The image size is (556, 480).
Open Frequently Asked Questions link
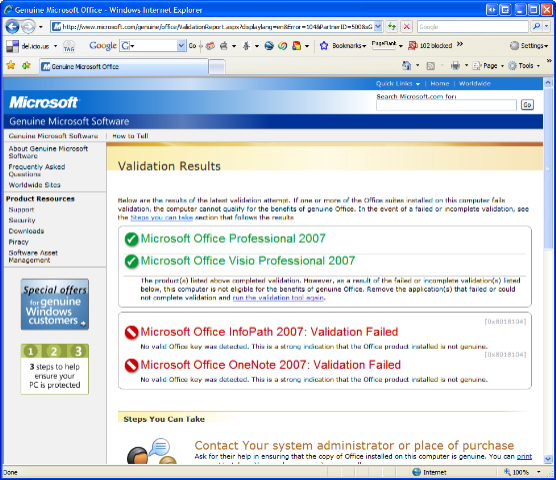[x=37, y=170]
